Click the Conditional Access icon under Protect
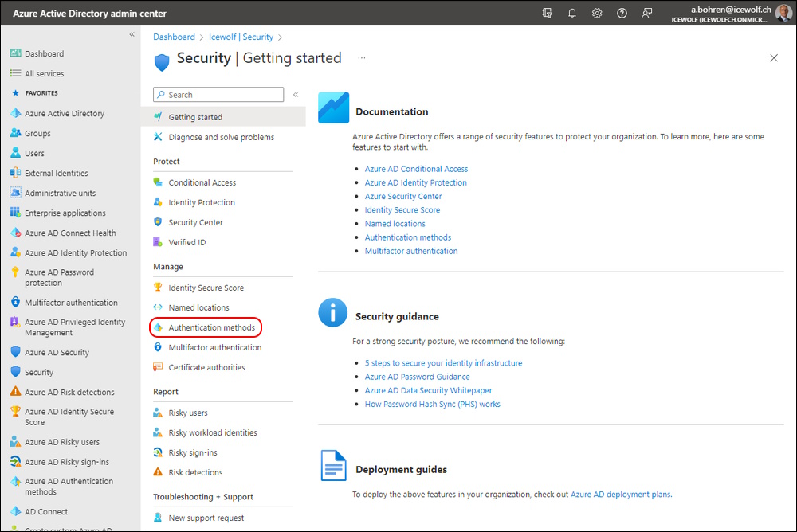This screenshot has height=532, width=797. point(158,182)
